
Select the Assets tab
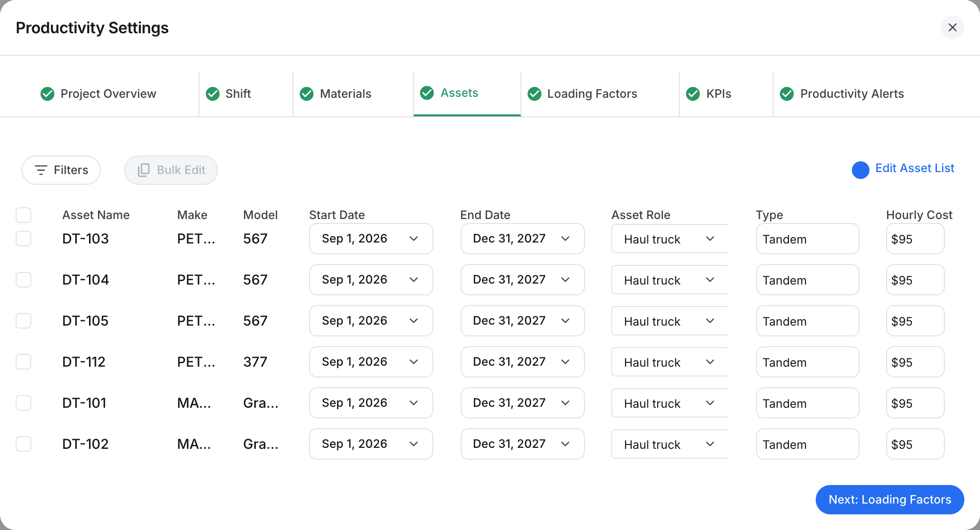click(x=467, y=93)
